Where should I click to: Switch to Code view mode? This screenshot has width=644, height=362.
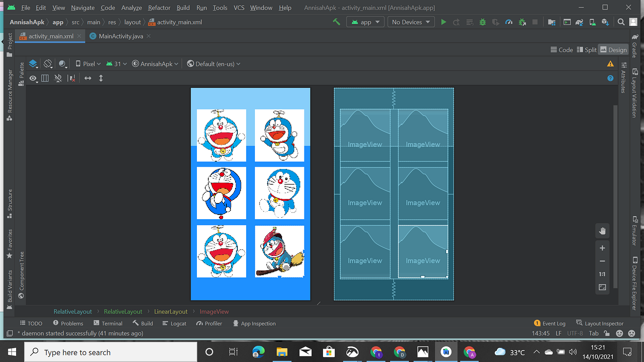pyautogui.click(x=562, y=50)
